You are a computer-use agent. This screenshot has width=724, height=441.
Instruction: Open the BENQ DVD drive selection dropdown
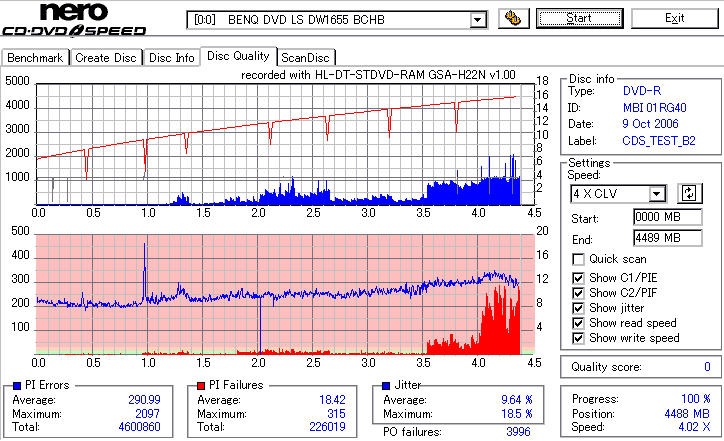pyautogui.click(x=478, y=20)
